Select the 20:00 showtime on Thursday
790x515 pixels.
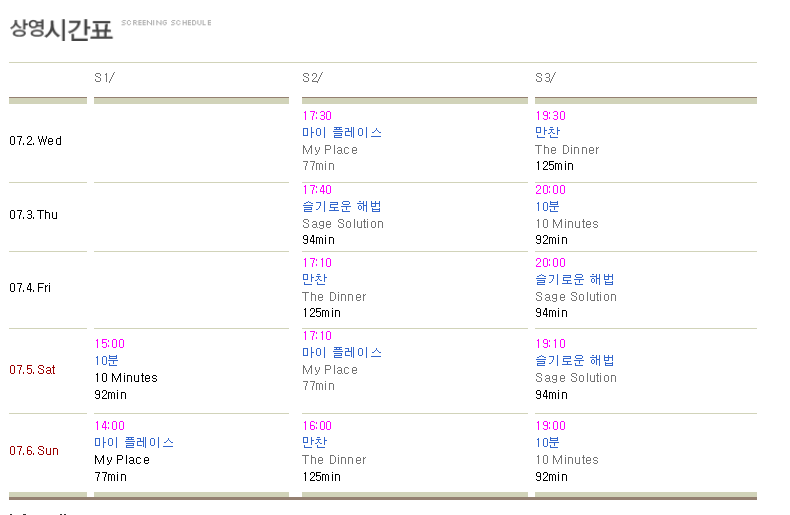tap(550, 190)
